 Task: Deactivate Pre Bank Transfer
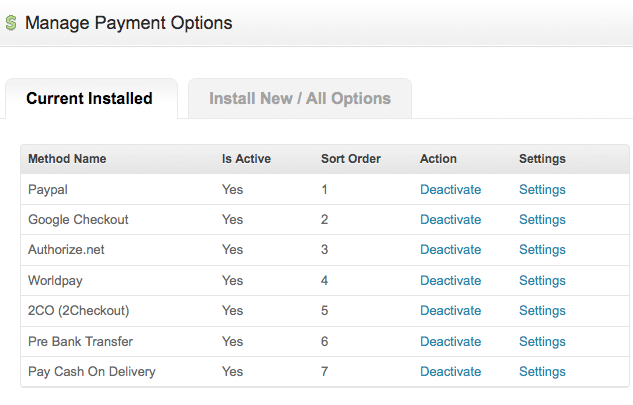(451, 341)
